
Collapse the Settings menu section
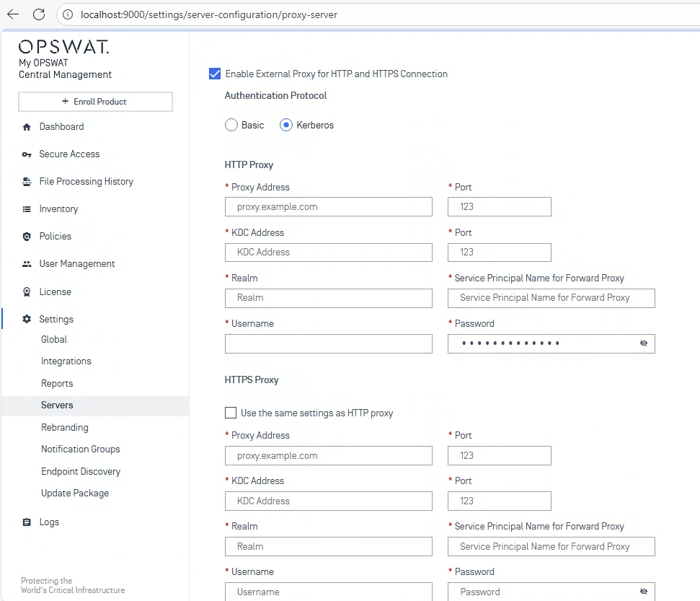[56, 319]
